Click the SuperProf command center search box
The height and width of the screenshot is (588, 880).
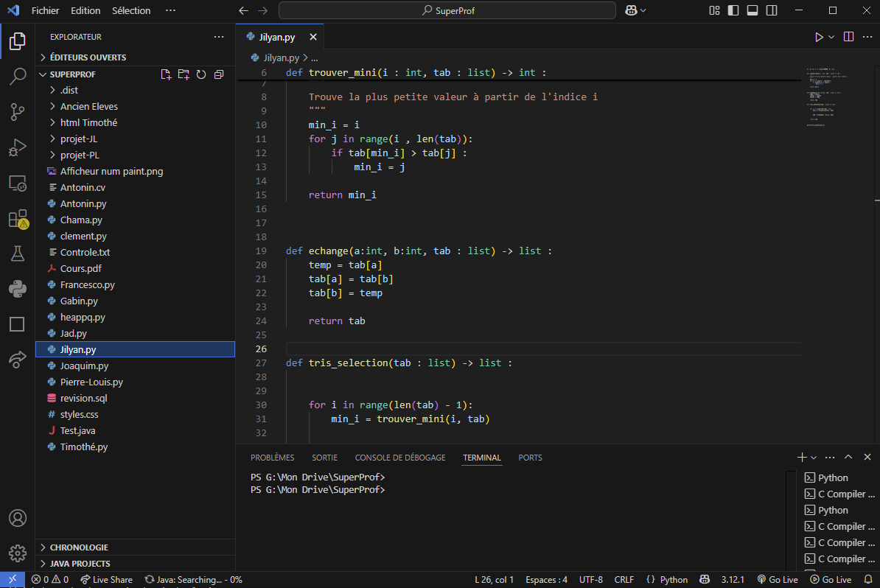click(x=447, y=10)
